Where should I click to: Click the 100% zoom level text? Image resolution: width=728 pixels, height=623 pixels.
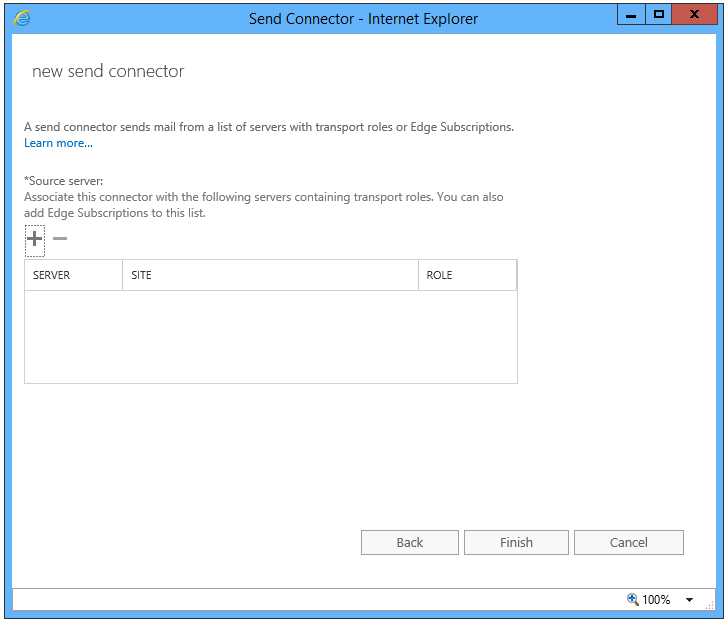656,599
